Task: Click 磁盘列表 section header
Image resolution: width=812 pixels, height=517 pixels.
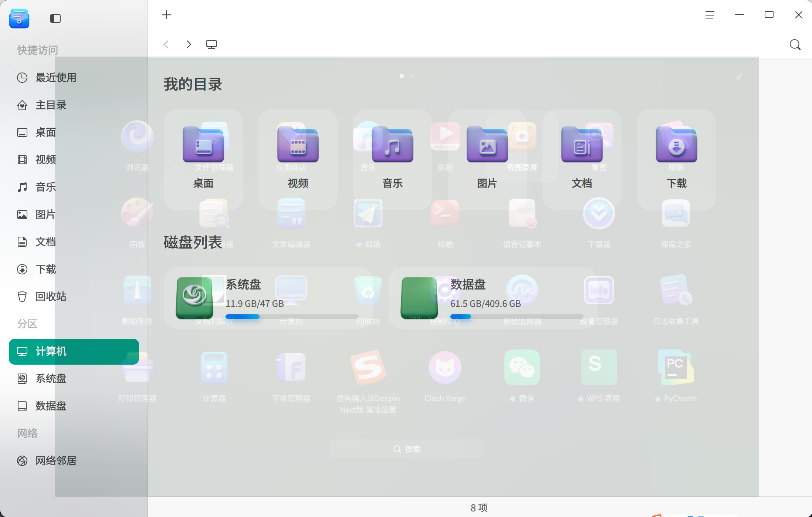Action: pos(193,243)
